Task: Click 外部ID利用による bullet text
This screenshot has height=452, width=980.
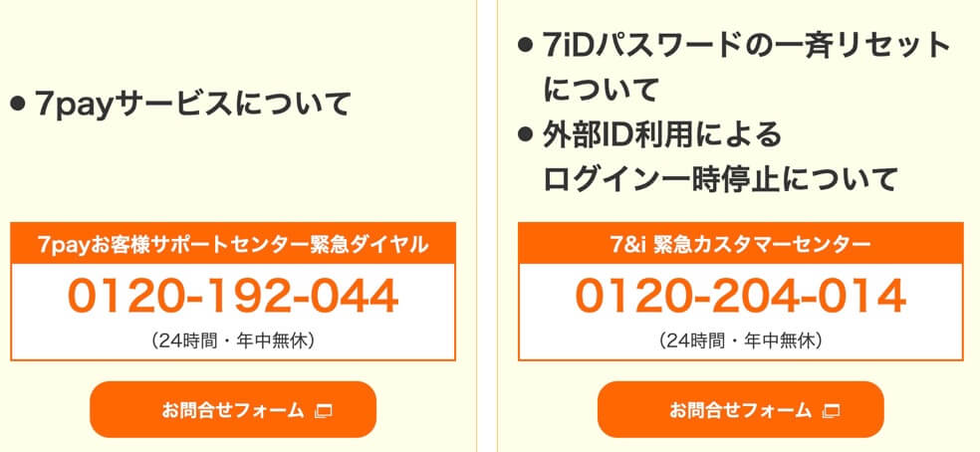Action: point(662,135)
